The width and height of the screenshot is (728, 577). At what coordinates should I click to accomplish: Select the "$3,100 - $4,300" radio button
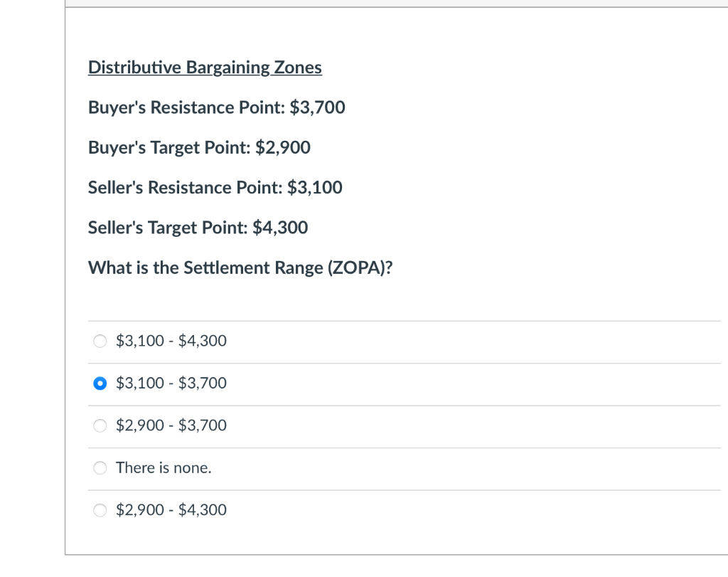pos(100,341)
